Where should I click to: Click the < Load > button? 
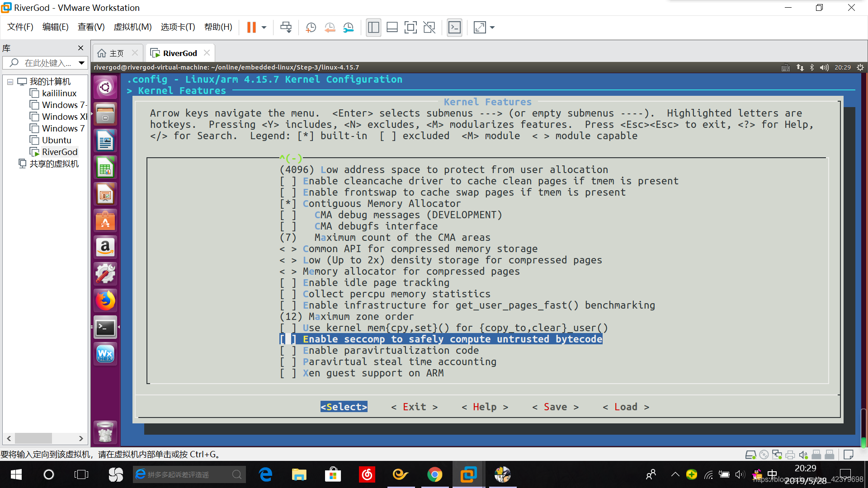(626, 407)
